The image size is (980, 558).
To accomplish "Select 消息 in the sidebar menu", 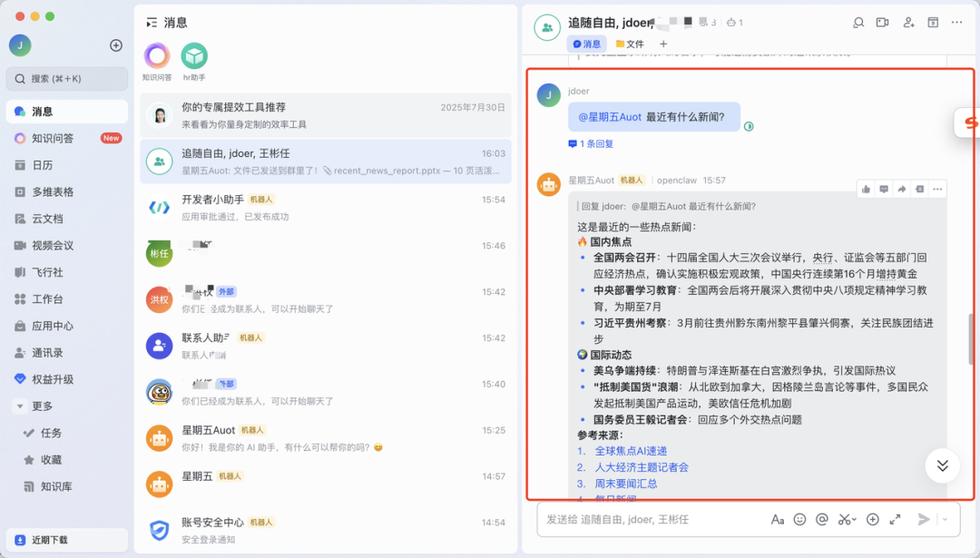I will (x=40, y=112).
